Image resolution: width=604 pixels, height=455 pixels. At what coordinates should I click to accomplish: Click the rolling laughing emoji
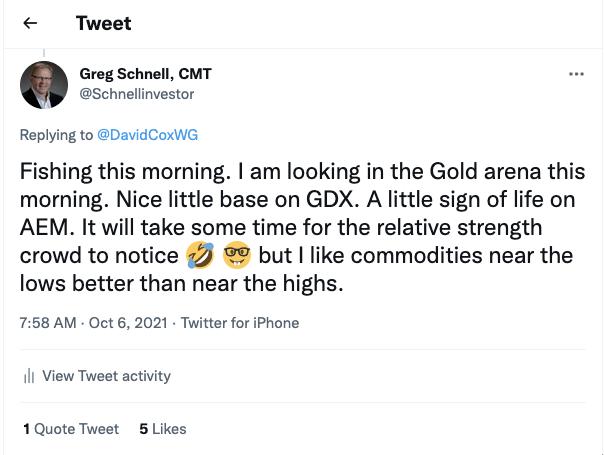point(200,256)
